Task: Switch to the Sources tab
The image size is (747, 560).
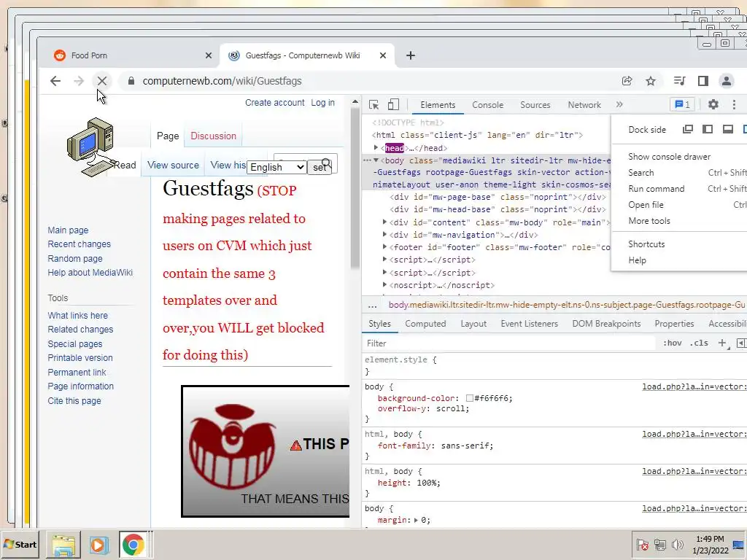Action: [535, 105]
